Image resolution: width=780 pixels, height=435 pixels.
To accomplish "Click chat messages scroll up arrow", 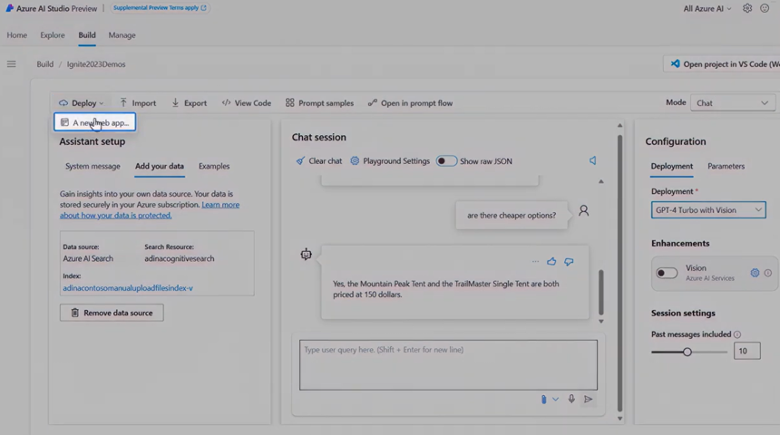I will 601,182.
